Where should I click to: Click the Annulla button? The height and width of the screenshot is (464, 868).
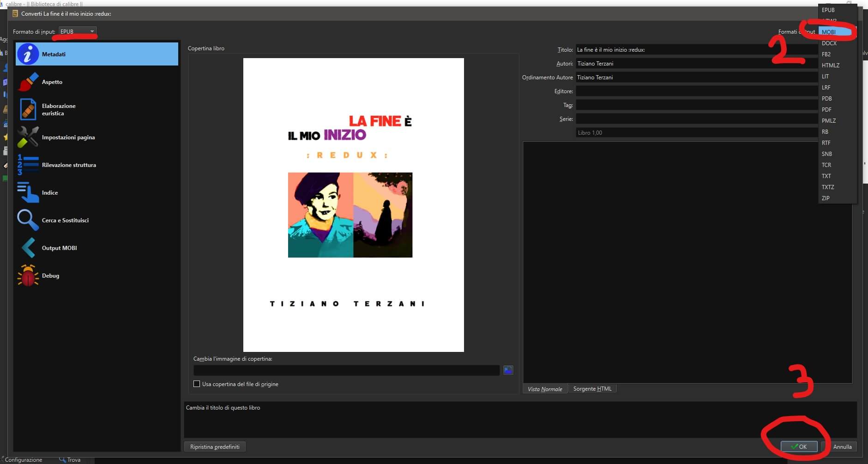pyautogui.click(x=842, y=447)
